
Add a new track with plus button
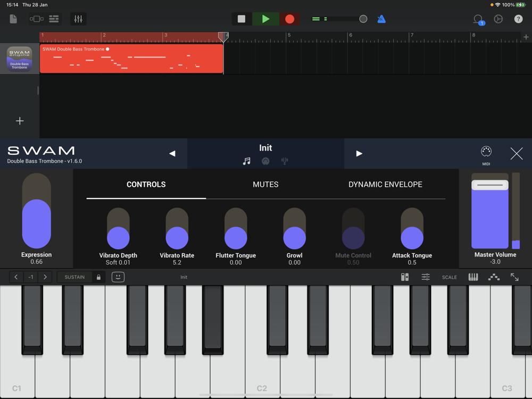pyautogui.click(x=20, y=121)
